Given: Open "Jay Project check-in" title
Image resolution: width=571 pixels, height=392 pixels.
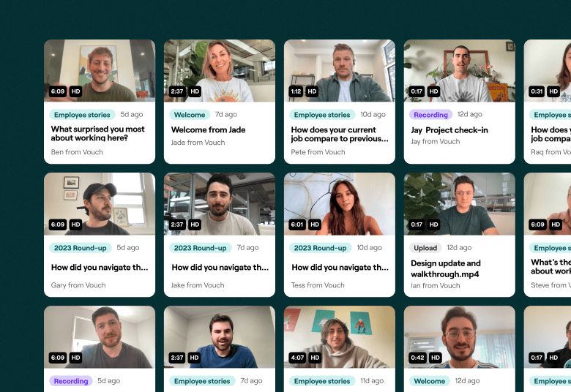Looking at the screenshot, I should (449, 130).
